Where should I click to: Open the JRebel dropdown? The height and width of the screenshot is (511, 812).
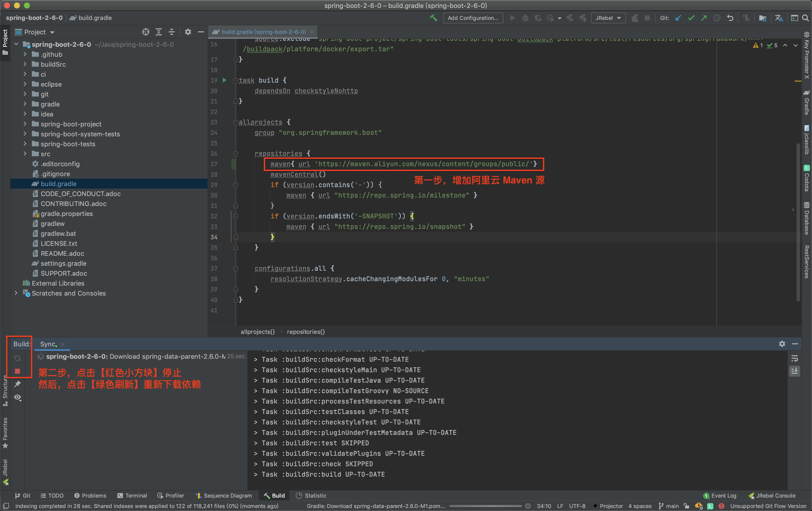coord(608,18)
